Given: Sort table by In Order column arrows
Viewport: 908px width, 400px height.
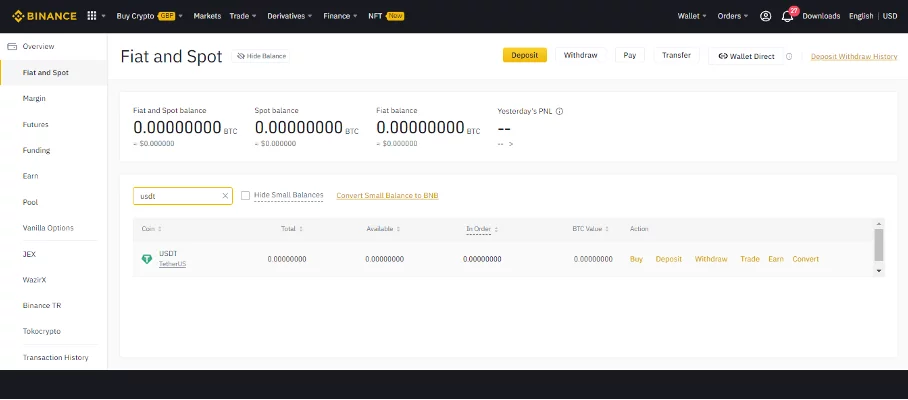Looking at the screenshot, I should pyautogui.click(x=496, y=229).
